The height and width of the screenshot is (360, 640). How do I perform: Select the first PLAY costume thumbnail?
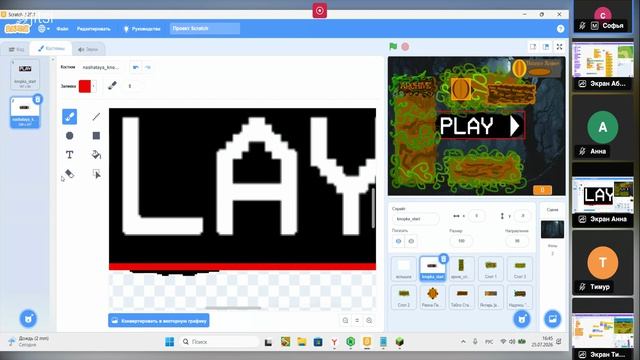point(25,75)
